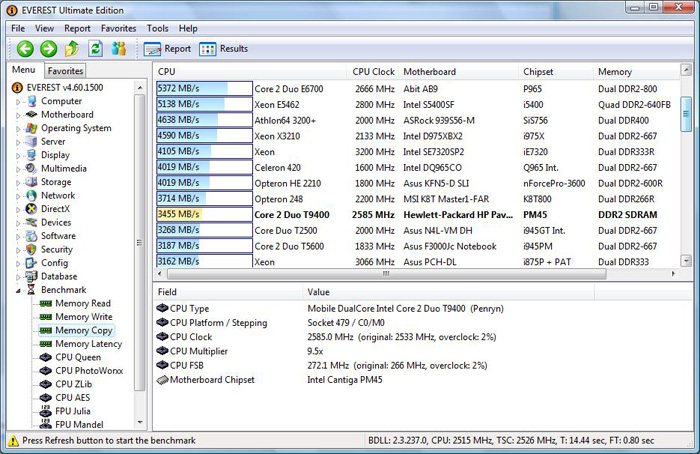The image size is (700, 454).
Task: Expand the Computer tree node
Action: pyautogui.click(x=17, y=101)
